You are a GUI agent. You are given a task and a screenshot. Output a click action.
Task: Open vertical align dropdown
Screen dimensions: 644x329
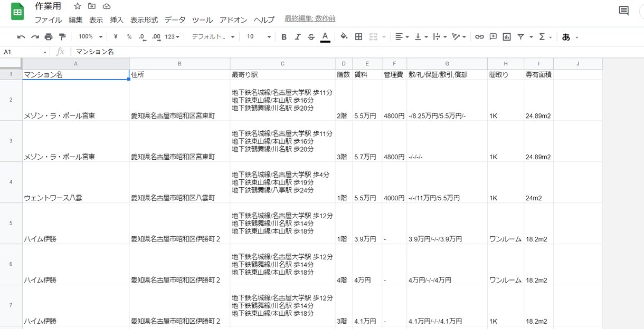pos(421,37)
